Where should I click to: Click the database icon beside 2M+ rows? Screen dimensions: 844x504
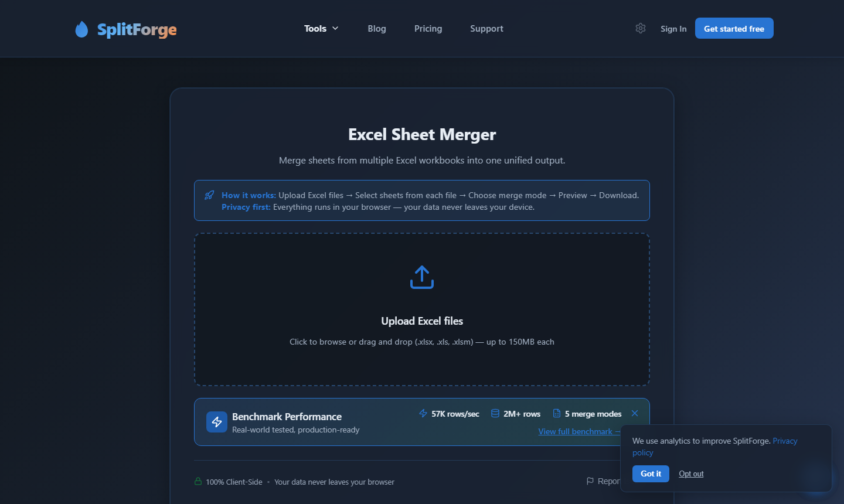(x=495, y=413)
